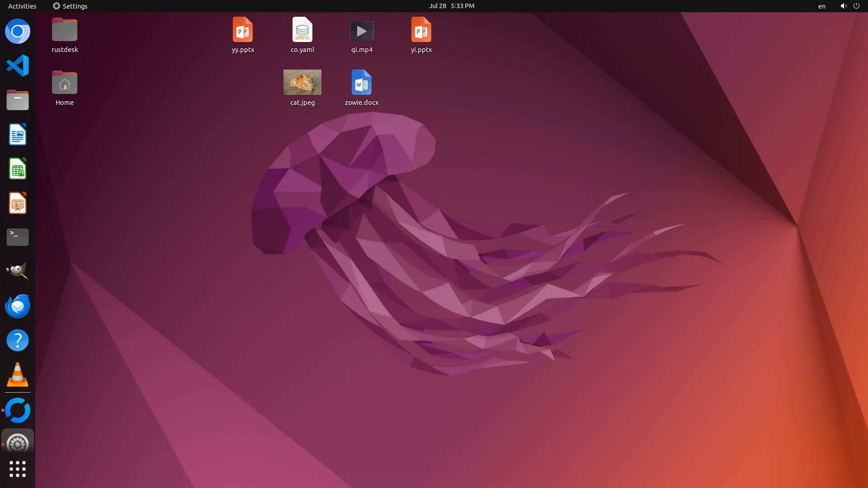This screenshot has width=868, height=488.
Task: Open system menu via power icon
Action: pyautogui.click(x=856, y=6)
